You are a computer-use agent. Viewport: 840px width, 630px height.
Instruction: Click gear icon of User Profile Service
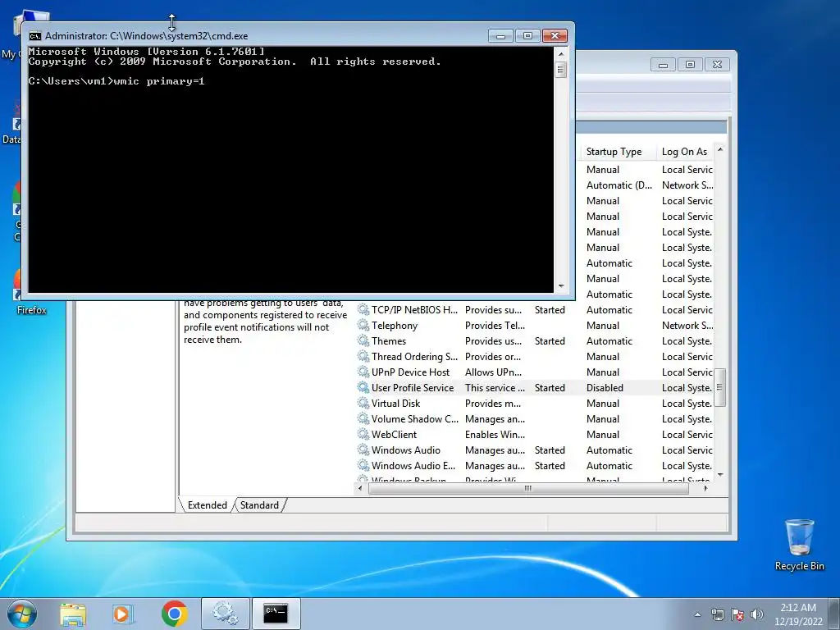(363, 387)
